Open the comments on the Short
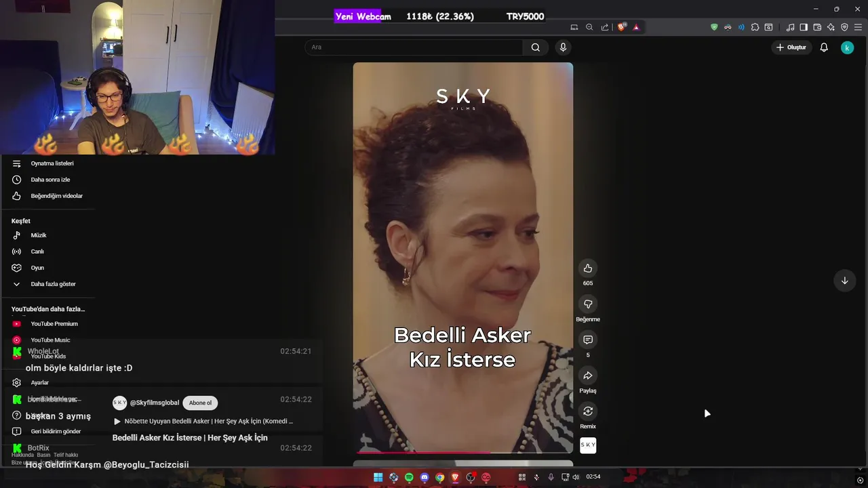This screenshot has height=488, width=868. (x=588, y=340)
